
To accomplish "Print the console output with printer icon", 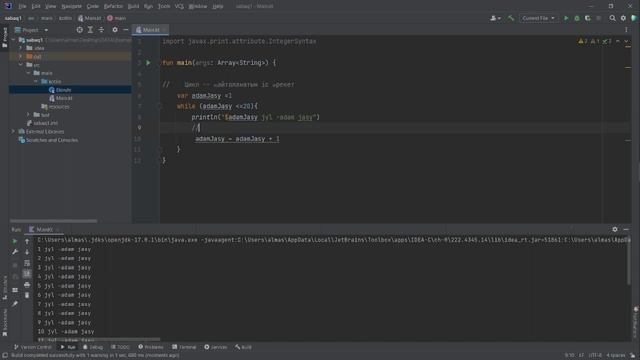I will [27, 284].
